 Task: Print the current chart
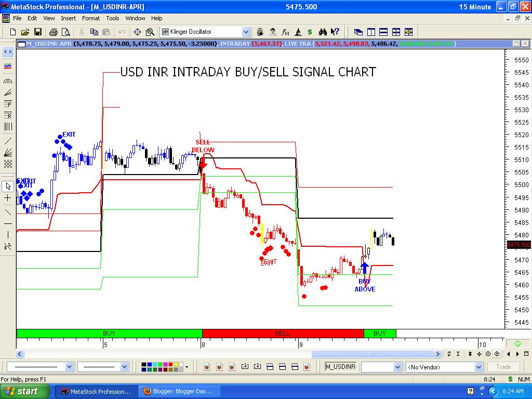click(52, 32)
